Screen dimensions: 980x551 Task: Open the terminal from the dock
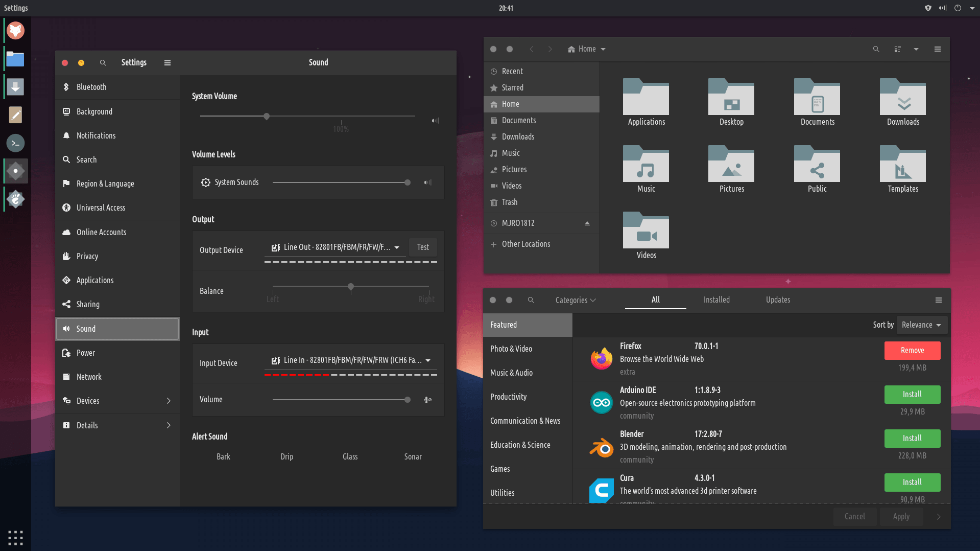click(x=15, y=143)
